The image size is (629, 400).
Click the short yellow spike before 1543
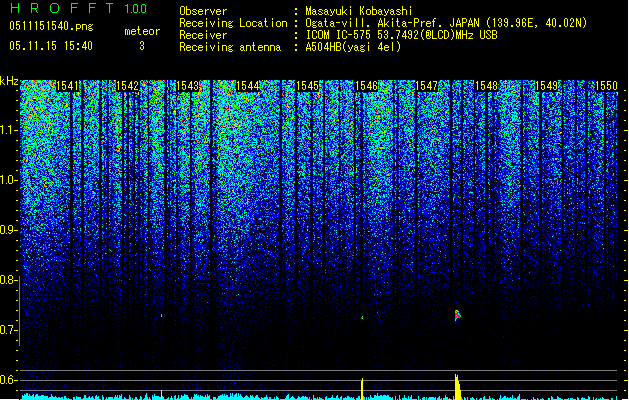coord(161,394)
